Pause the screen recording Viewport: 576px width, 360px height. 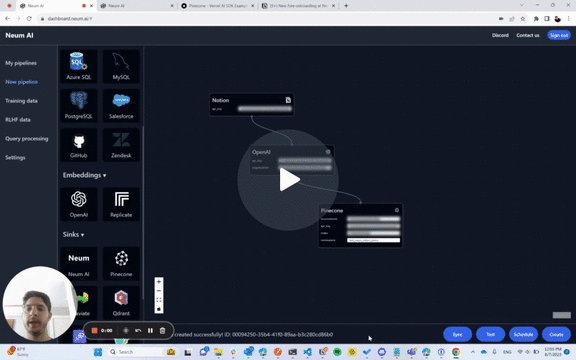point(150,331)
